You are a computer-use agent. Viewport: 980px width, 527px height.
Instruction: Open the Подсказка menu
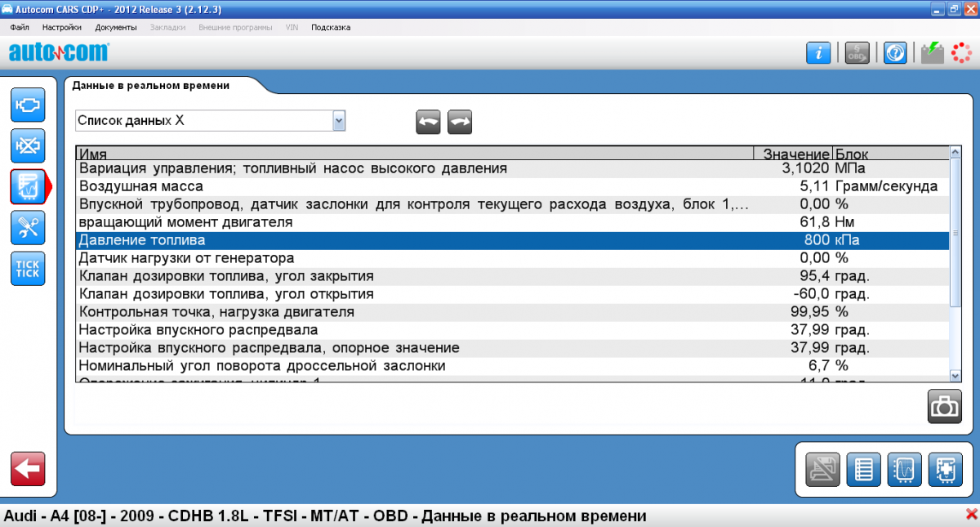pyautogui.click(x=331, y=27)
